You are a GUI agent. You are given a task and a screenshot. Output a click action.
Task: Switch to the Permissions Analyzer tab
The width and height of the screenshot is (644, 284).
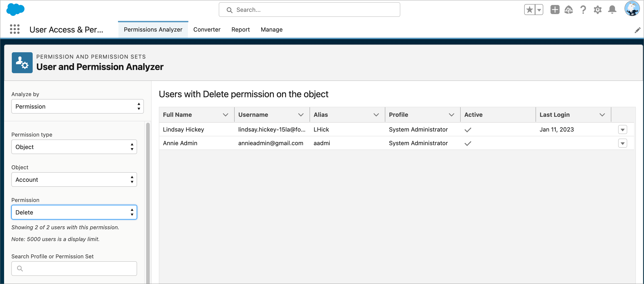point(153,30)
